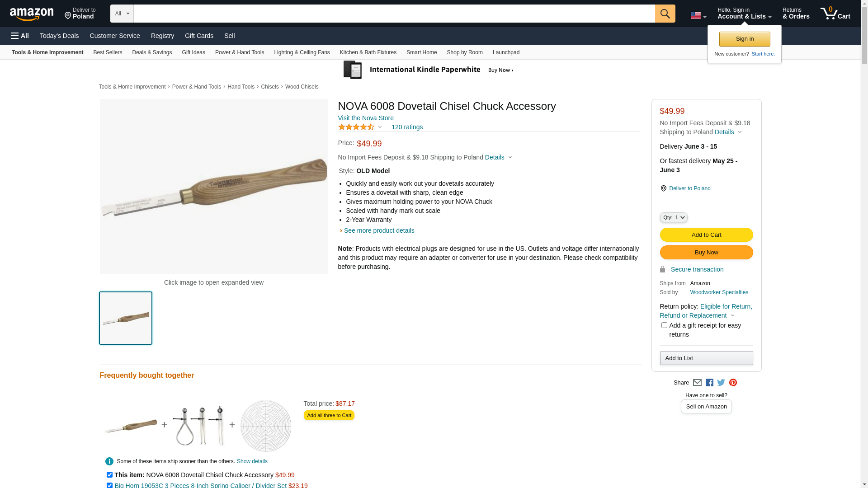Open the shopping cart icon
This screenshot has height=488, width=868.
pyautogui.click(x=835, y=14)
